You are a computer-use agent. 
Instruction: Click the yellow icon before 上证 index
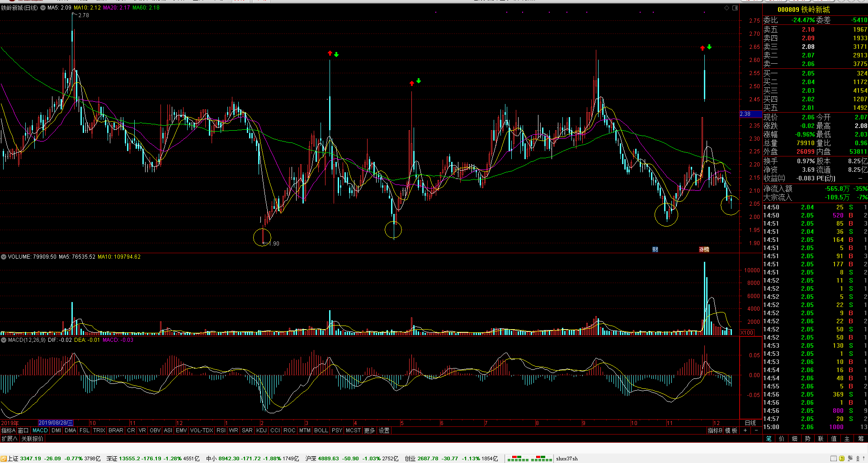point(4,458)
